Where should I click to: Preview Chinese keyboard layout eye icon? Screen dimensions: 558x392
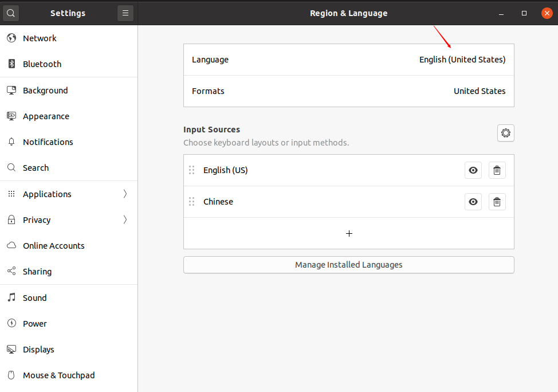[473, 202]
